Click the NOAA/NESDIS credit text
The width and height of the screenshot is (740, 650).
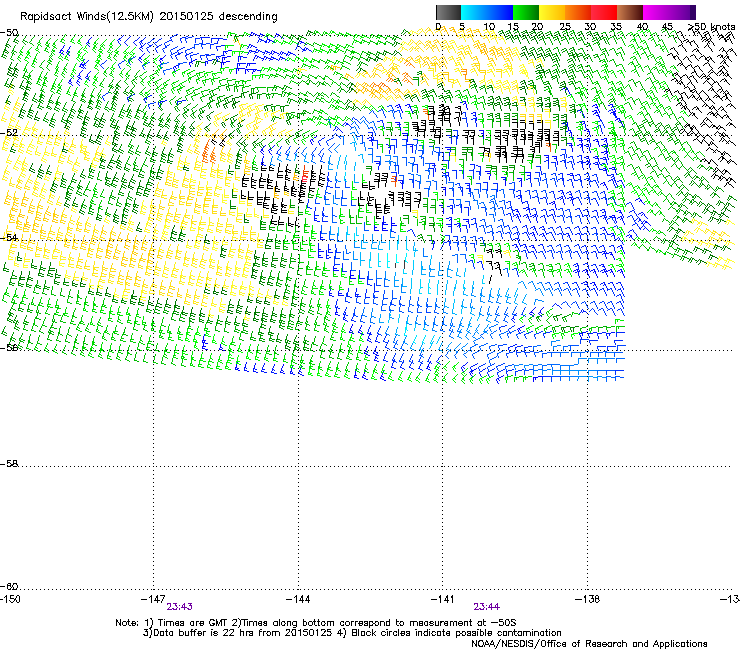coord(589,644)
